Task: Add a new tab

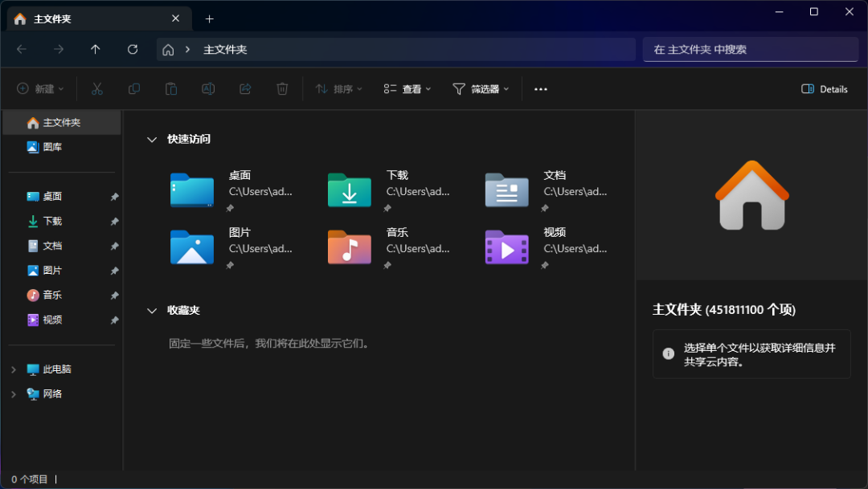Action: point(209,19)
